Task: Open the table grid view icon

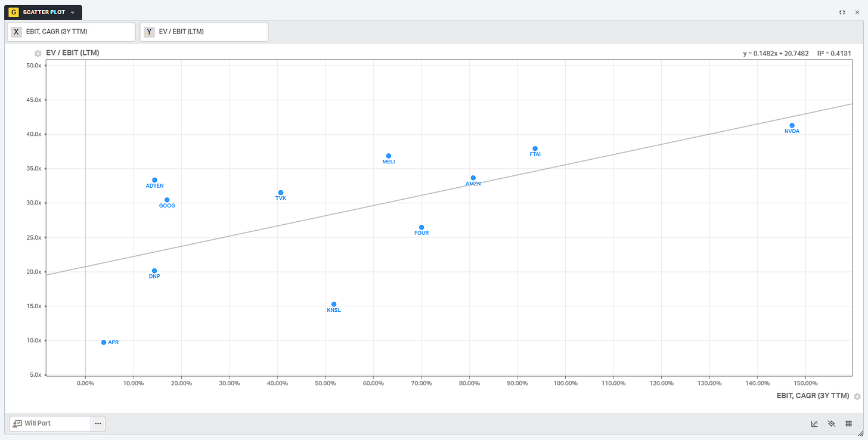Action: click(x=848, y=424)
